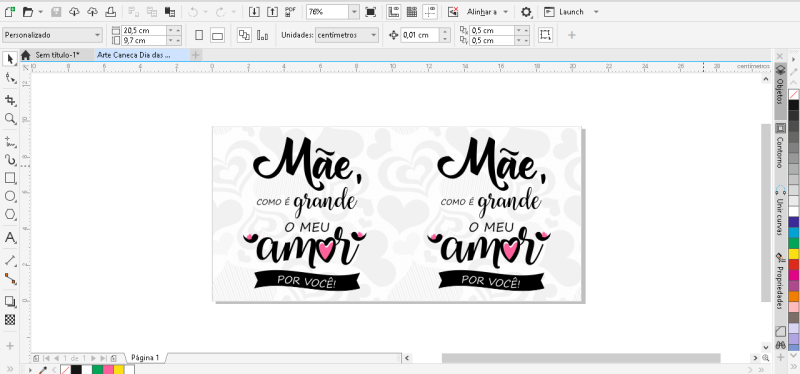800x374 pixels.
Task: Select the Crop tool
Action: tap(10, 99)
